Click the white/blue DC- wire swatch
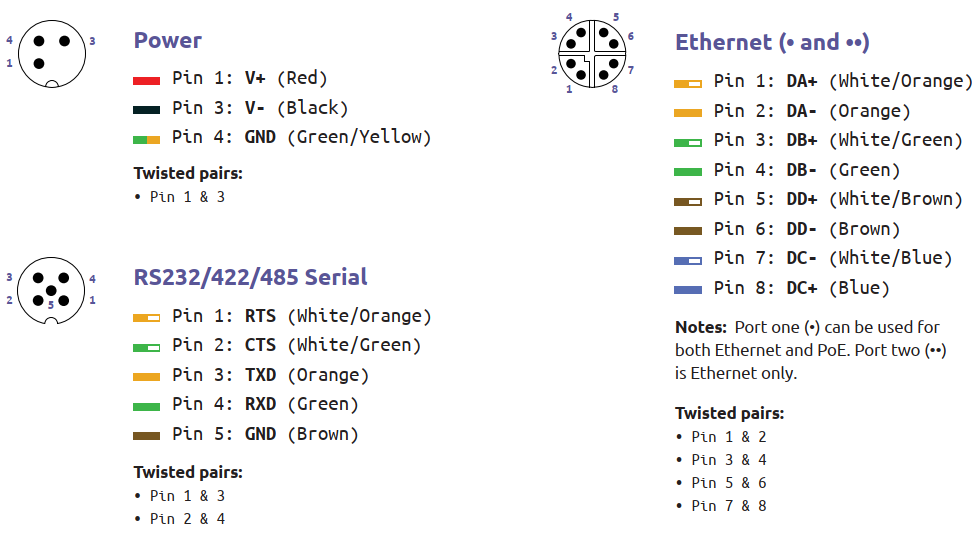Image resolution: width=977 pixels, height=538 pixels. 688,261
